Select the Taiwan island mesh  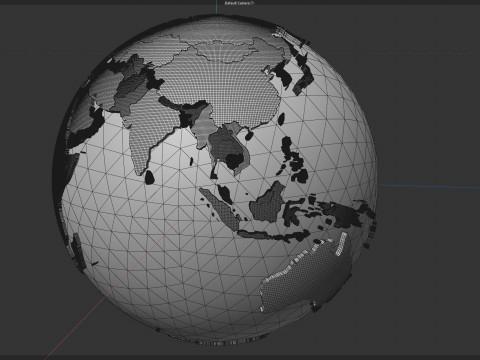[281, 119]
